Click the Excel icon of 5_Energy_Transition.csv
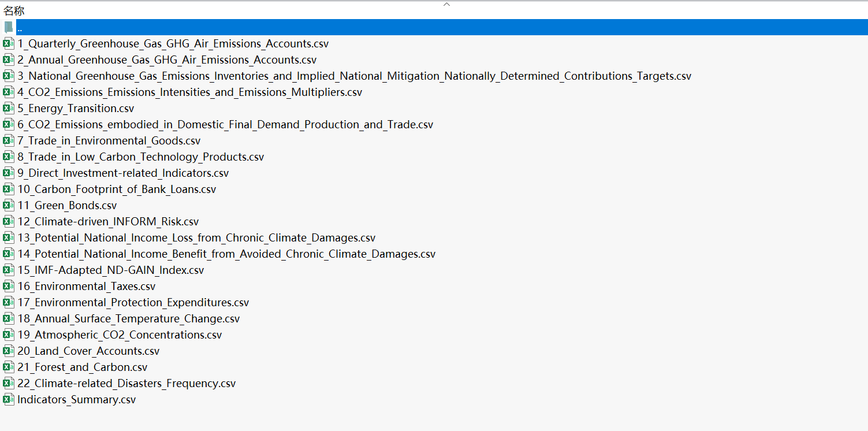 click(x=9, y=108)
